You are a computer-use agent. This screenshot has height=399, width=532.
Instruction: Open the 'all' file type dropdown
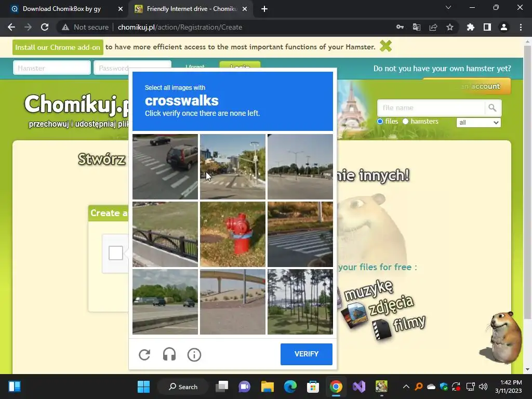click(x=478, y=123)
